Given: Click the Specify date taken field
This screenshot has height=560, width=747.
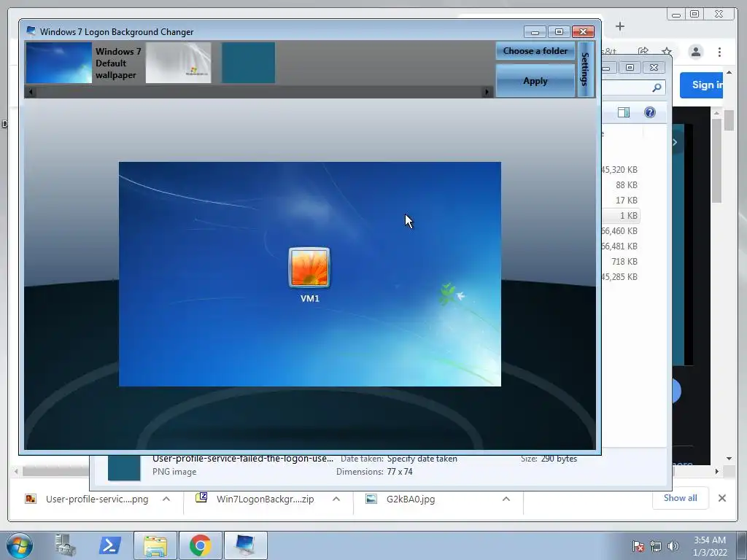Looking at the screenshot, I should (422, 459).
